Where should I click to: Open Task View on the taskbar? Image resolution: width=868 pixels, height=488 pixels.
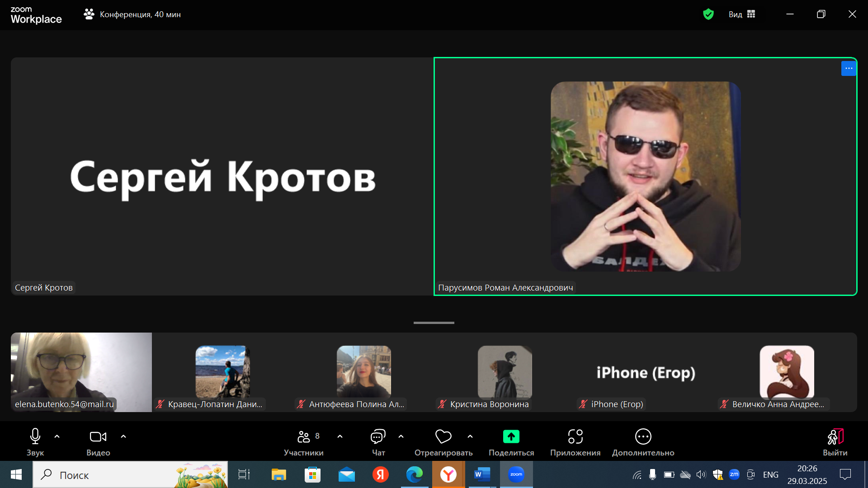click(244, 474)
